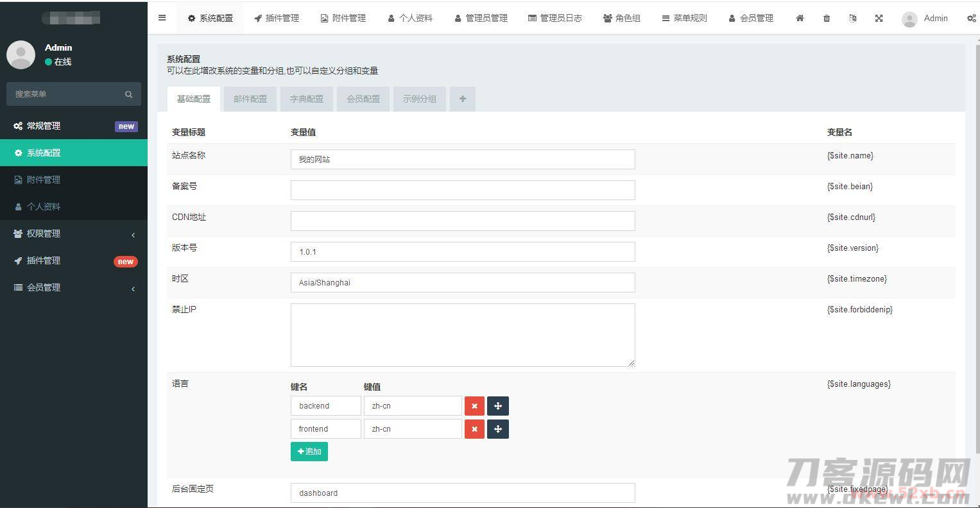Click the move handle for frontend row

tap(498, 429)
